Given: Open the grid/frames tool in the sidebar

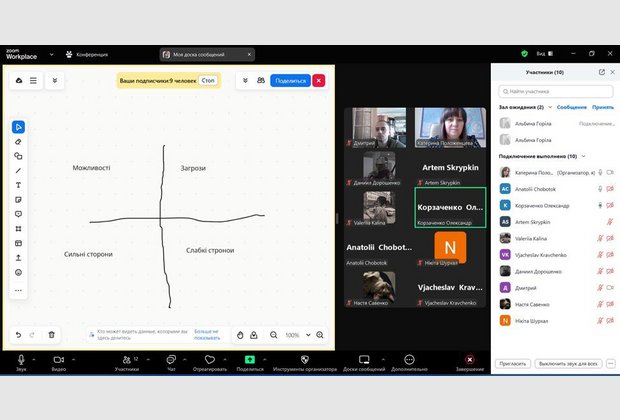Looking at the screenshot, I should click(x=18, y=229).
